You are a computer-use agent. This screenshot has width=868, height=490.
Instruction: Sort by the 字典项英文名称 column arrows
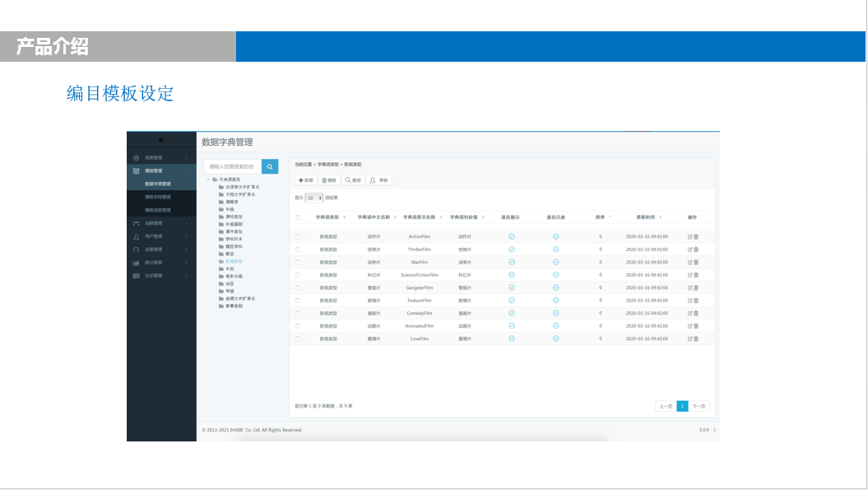(x=441, y=217)
